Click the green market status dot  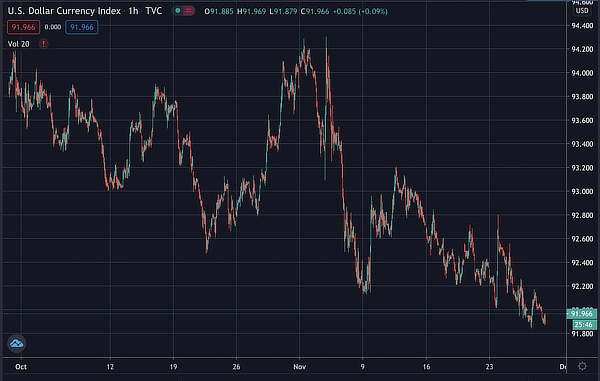pyautogui.click(x=178, y=11)
